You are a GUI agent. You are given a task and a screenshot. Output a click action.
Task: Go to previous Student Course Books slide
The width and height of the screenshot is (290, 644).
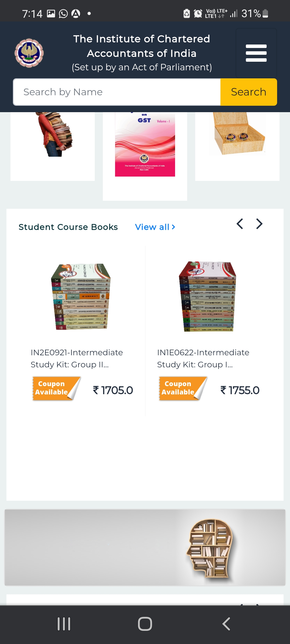[x=240, y=224]
